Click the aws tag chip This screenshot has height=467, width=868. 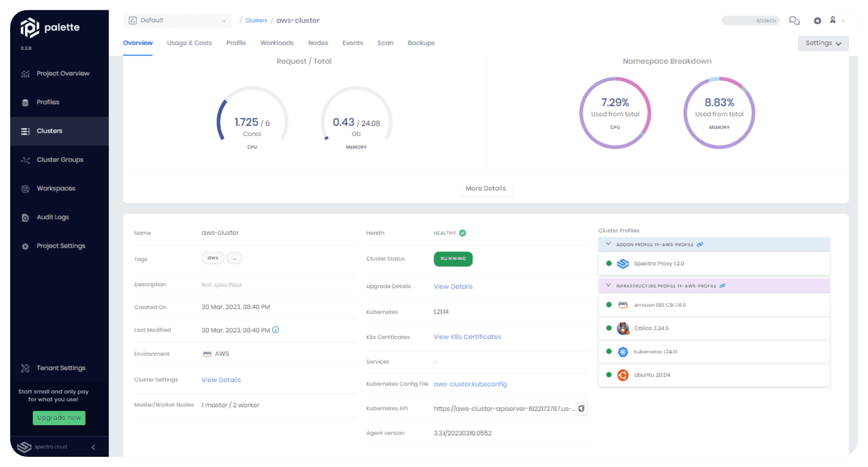(x=213, y=258)
